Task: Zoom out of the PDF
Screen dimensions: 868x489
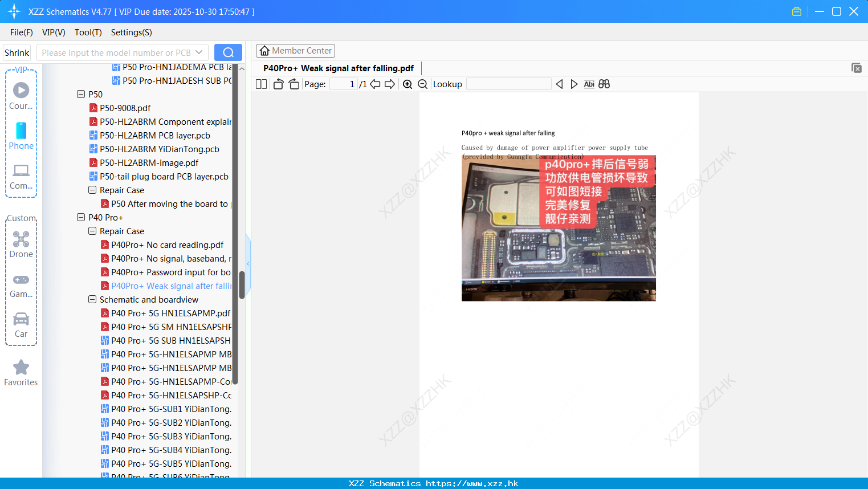Action: click(423, 84)
